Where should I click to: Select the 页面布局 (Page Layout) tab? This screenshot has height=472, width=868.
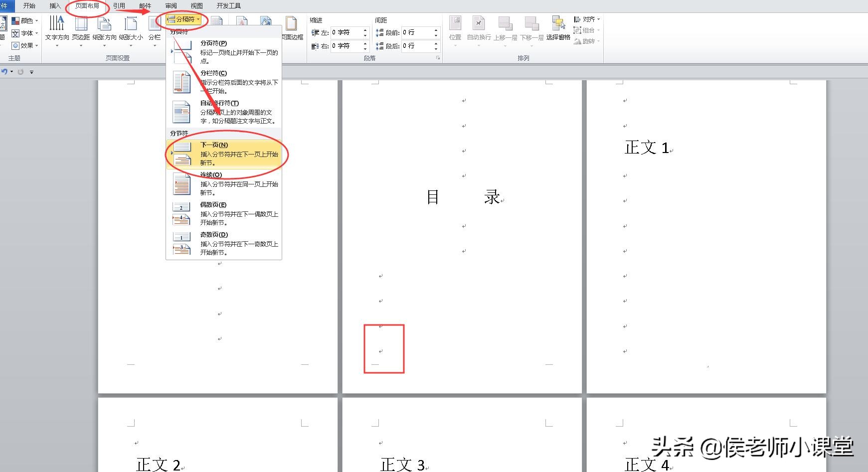[87, 6]
